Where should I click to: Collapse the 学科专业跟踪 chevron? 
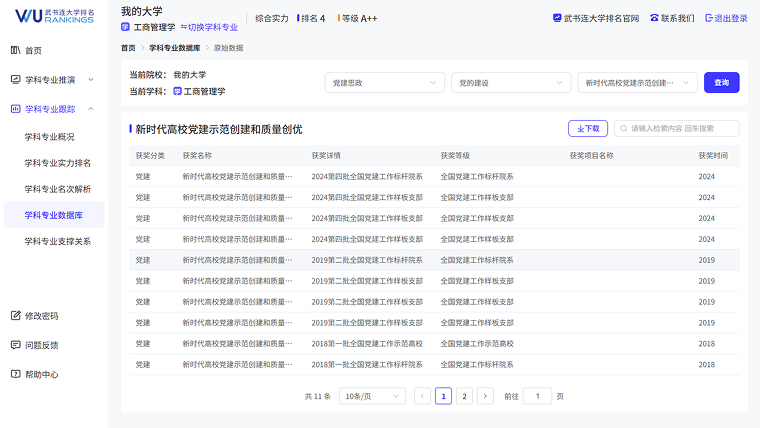click(91, 109)
